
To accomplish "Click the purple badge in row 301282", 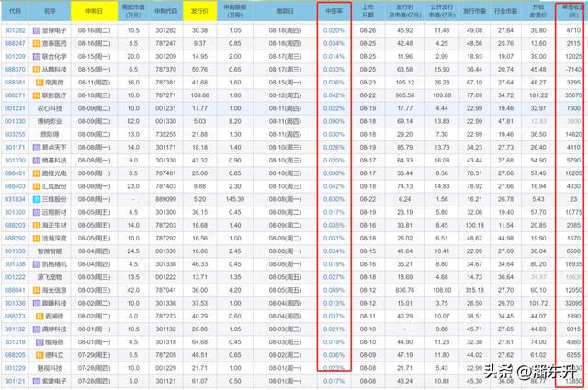I will click(x=37, y=30).
